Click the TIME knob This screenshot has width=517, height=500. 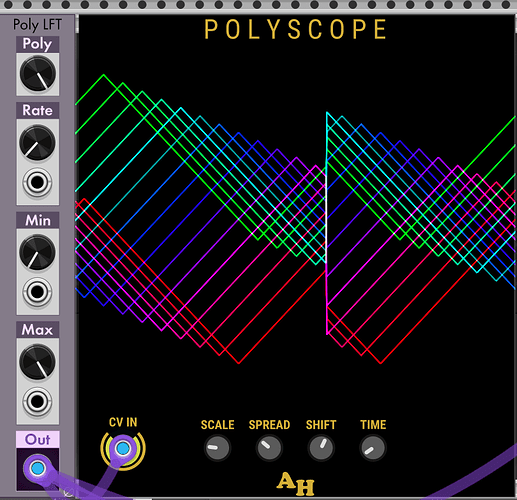[373, 448]
